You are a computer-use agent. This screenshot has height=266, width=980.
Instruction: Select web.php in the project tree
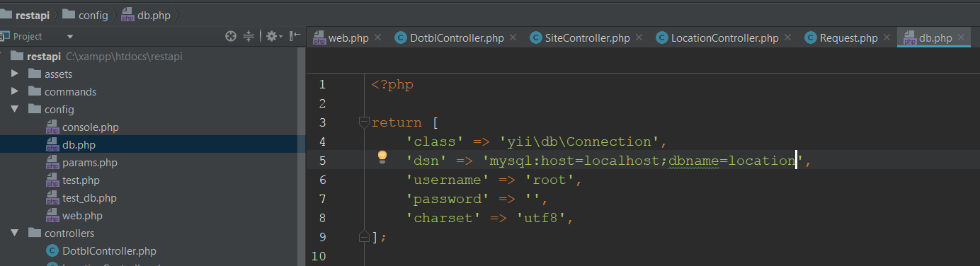(x=82, y=216)
